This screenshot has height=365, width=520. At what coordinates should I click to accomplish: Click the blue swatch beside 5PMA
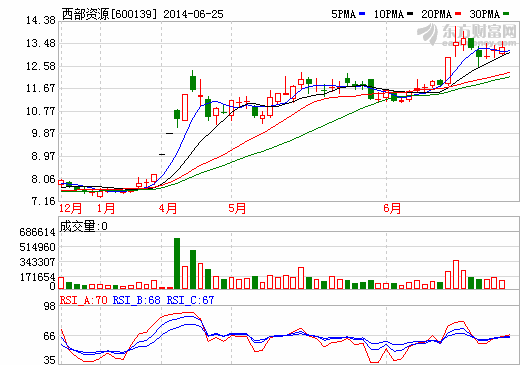(362, 14)
